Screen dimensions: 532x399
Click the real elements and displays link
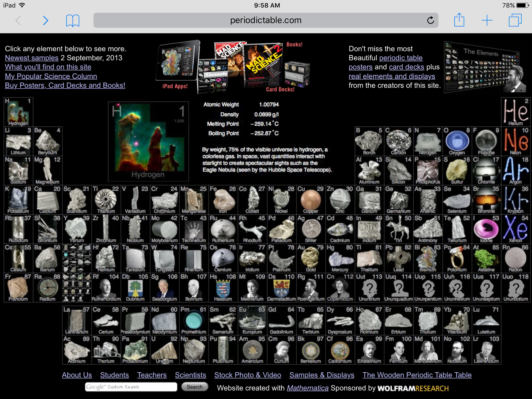pos(392,76)
